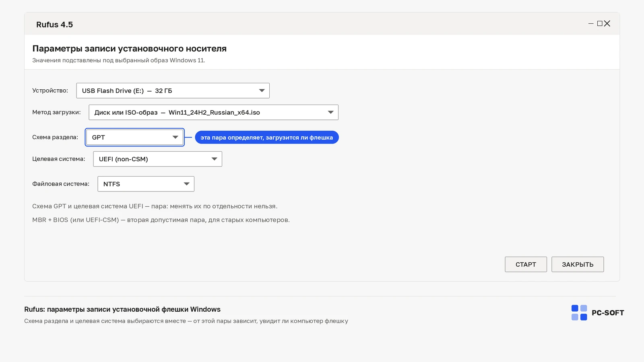Choose the Win11_24H2_Russian_x64.iso image field
This screenshot has height=362, width=644.
click(x=213, y=112)
